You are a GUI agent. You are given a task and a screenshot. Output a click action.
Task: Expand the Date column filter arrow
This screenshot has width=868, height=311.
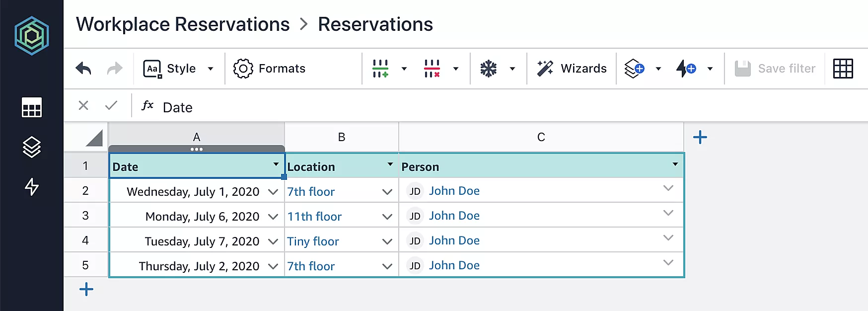pyautogui.click(x=276, y=164)
